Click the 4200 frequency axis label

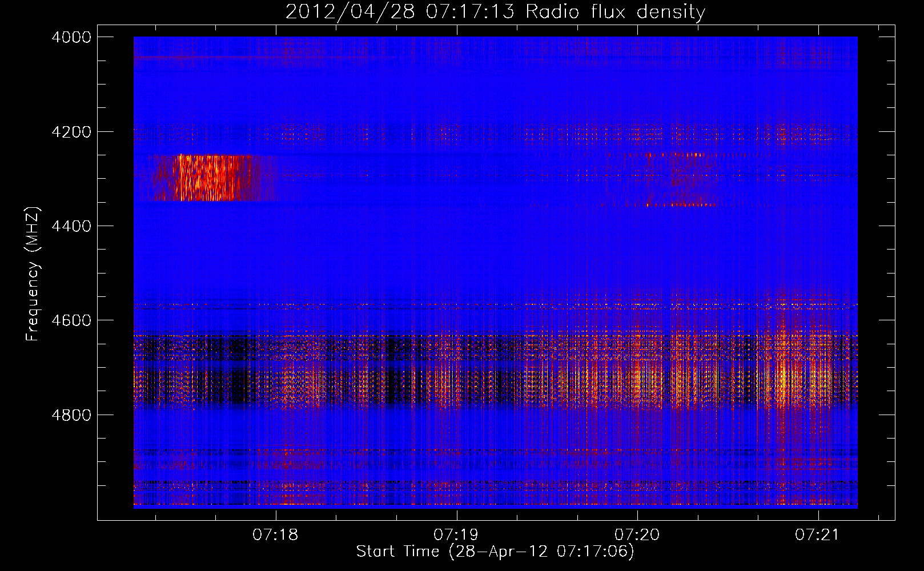[71, 132]
